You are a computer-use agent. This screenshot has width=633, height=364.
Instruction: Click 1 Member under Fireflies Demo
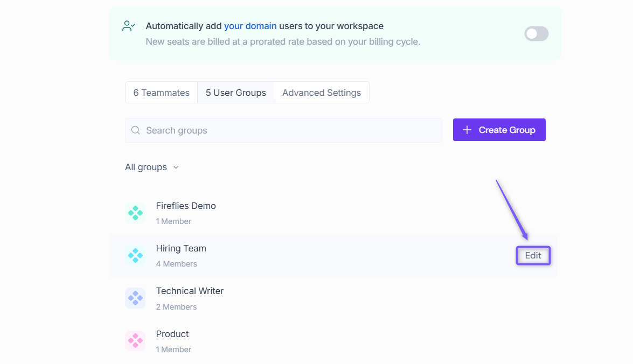pos(173,221)
